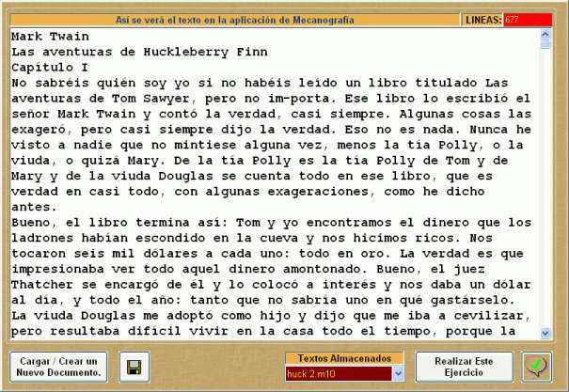The height and width of the screenshot is (392, 569).
Task: Click line starting 'No sabréis quién soy'
Action: point(260,83)
